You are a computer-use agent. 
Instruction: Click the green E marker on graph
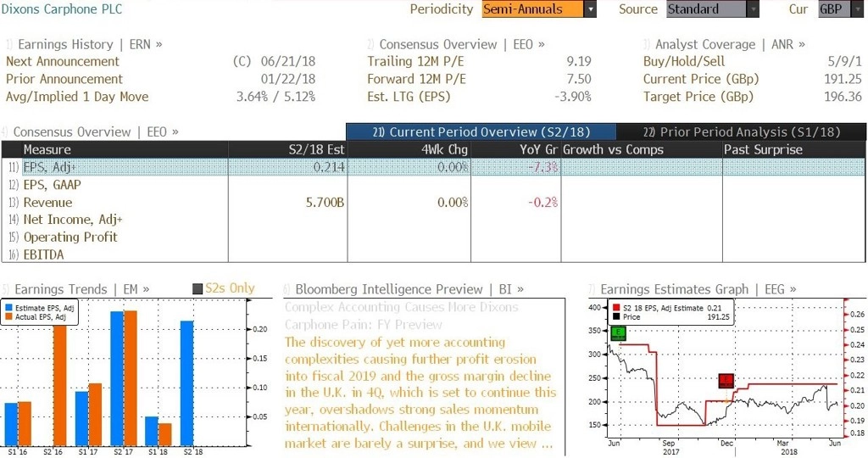tap(618, 333)
